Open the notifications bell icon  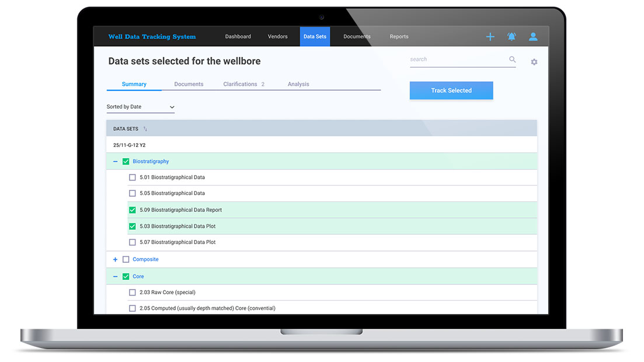(511, 37)
